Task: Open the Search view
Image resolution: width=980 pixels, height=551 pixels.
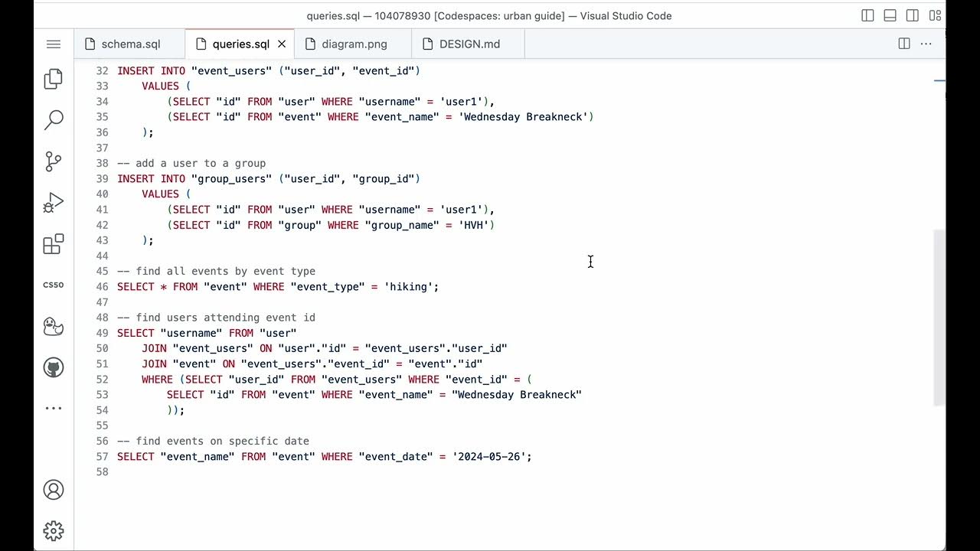Action: 54,120
